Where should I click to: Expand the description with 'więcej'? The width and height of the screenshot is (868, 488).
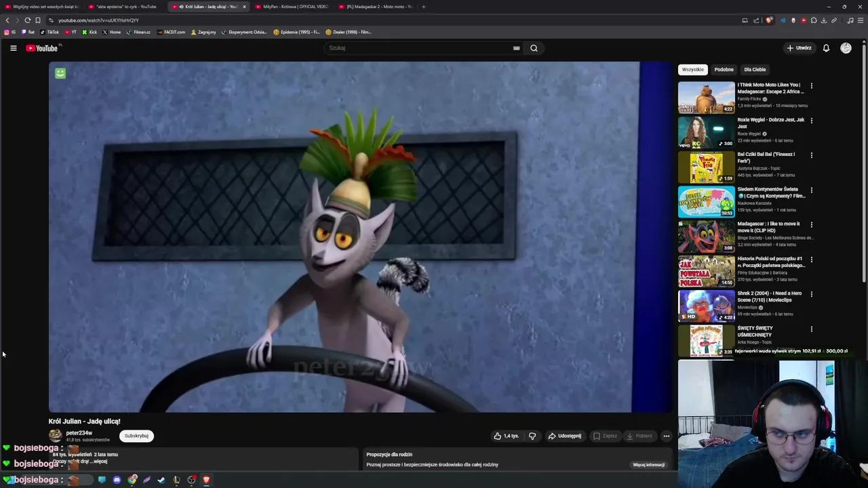(x=99, y=462)
